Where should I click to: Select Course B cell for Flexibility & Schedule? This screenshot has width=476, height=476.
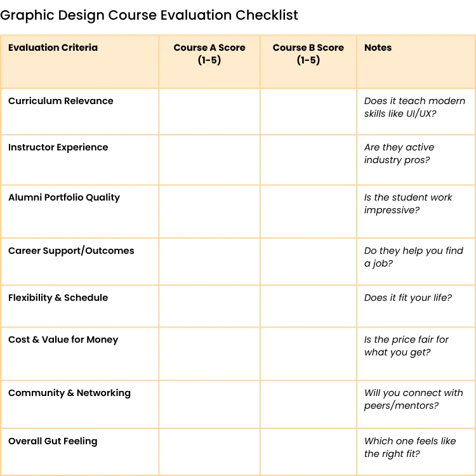[x=308, y=305]
